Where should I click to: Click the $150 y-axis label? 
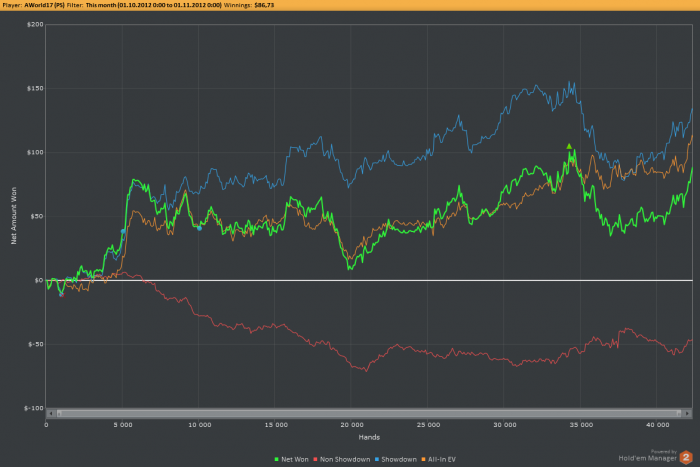click(x=35, y=88)
